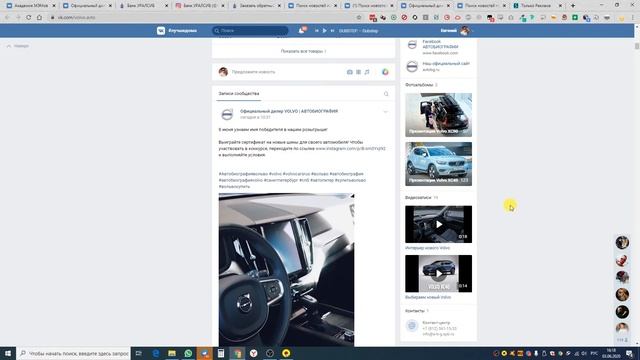This screenshot has width=640, height=360.
Task: Skip to previous track in VK header
Action: (x=317, y=31)
